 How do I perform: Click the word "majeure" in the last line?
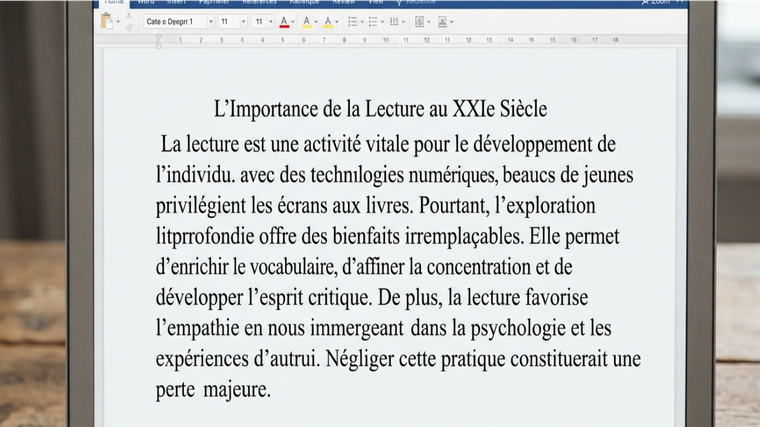pyautogui.click(x=235, y=390)
